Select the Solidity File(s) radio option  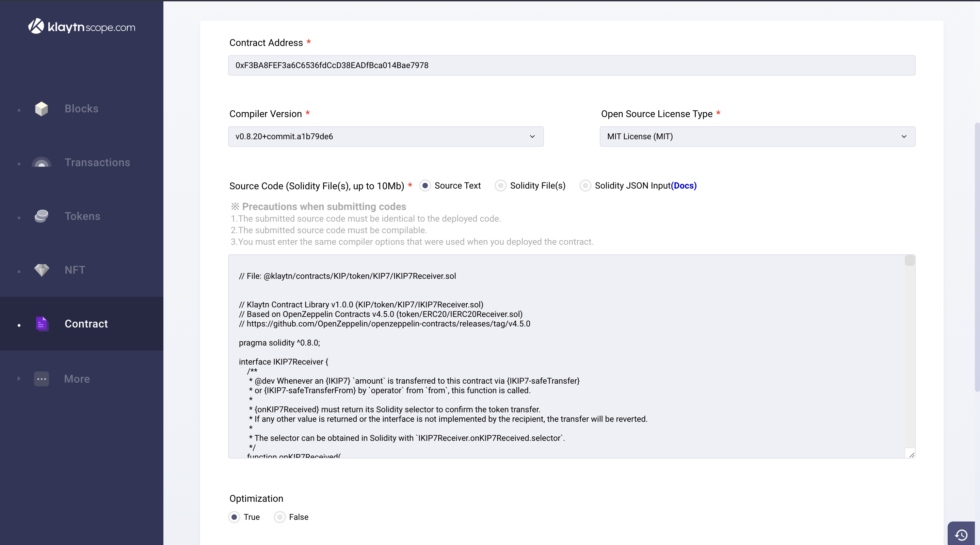(x=500, y=186)
